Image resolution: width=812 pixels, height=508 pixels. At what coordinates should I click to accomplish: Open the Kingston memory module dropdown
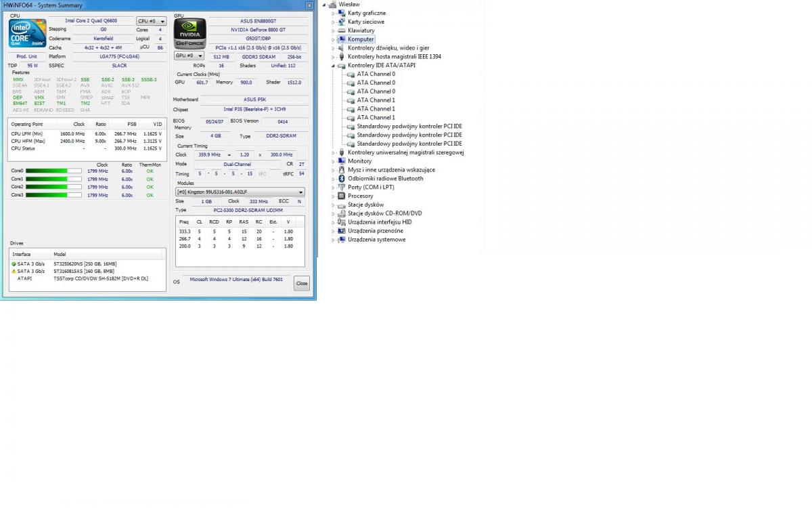click(240, 192)
